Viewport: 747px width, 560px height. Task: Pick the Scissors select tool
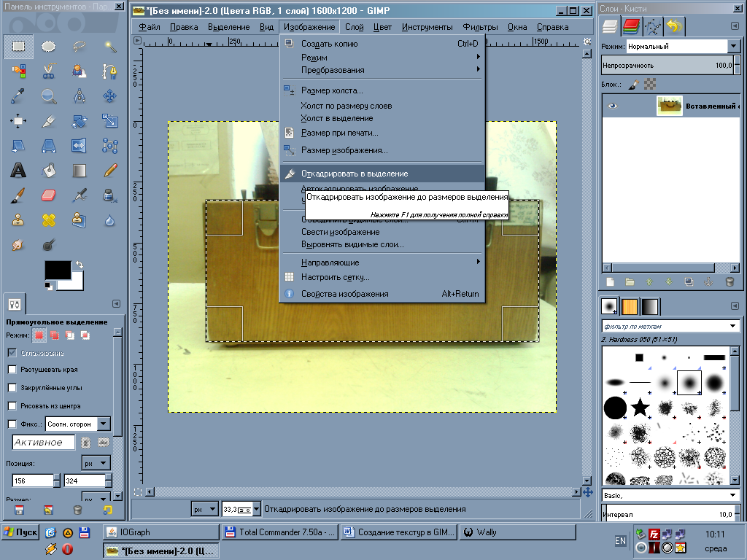click(x=49, y=71)
